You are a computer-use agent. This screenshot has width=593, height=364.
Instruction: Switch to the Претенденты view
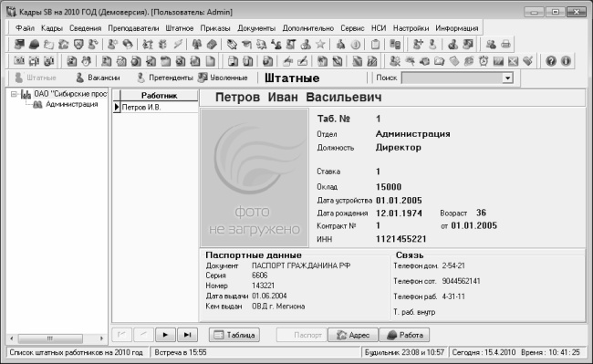[165, 78]
